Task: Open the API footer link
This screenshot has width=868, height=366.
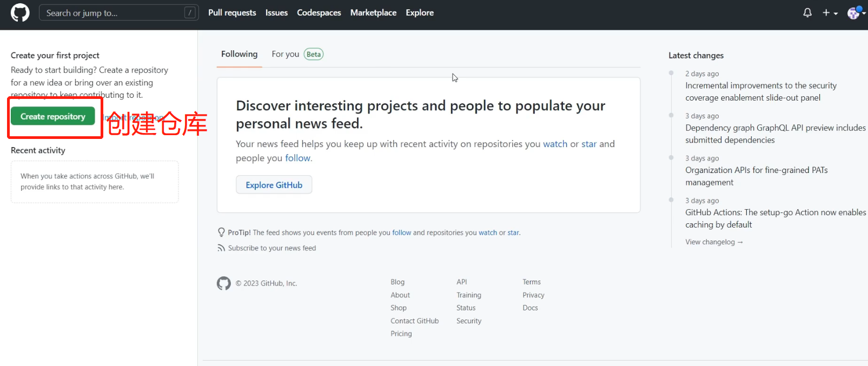Action: [x=462, y=282]
